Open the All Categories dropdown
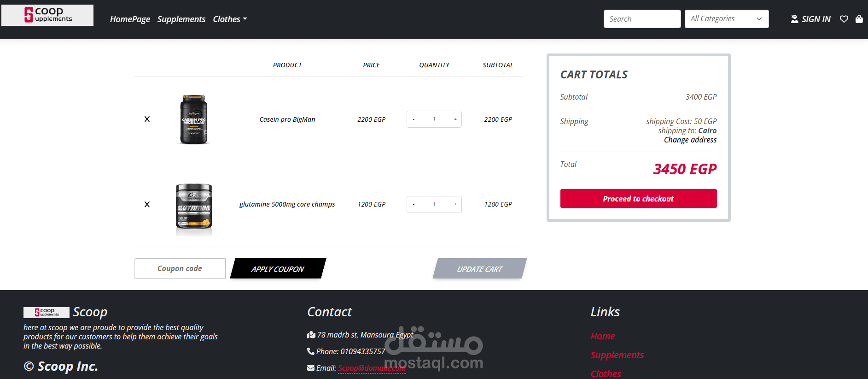This screenshot has height=379, width=868. tap(727, 19)
